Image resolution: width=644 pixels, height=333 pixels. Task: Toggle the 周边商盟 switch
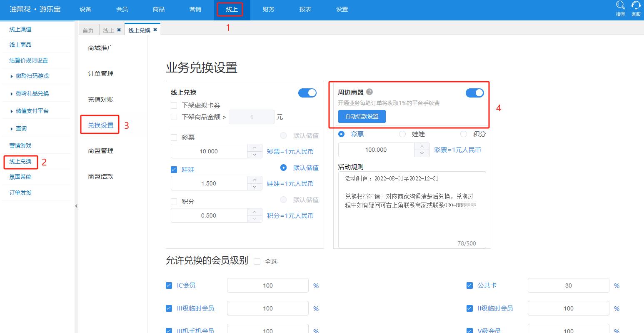click(x=475, y=93)
